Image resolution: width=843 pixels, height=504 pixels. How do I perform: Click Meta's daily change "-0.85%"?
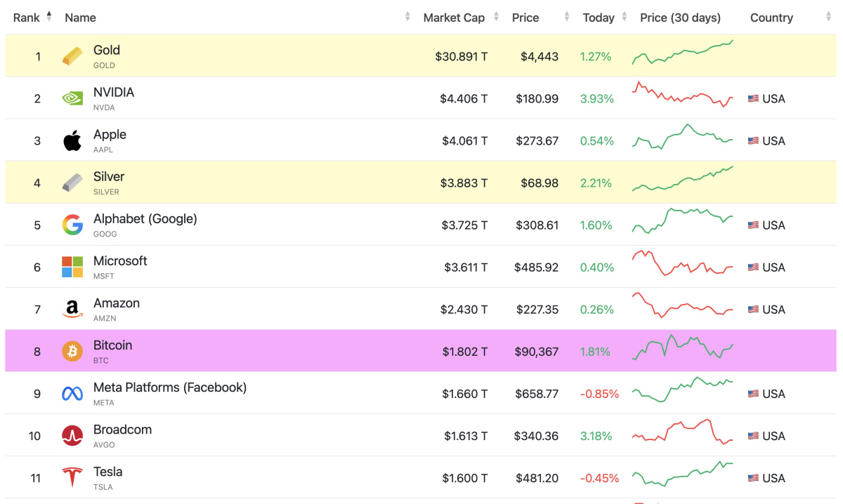coord(599,394)
